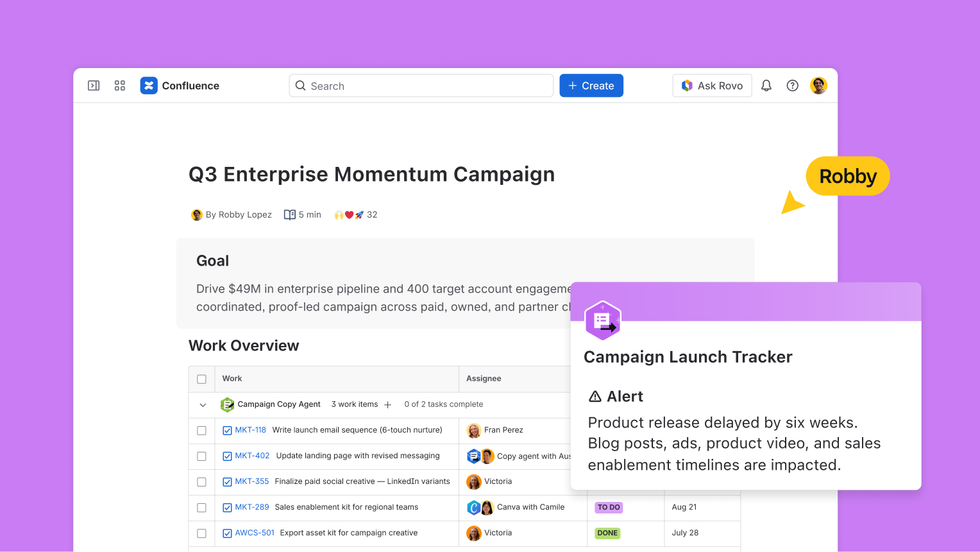
Task: Collapse the Campaign Copy Agent group
Action: [203, 405]
